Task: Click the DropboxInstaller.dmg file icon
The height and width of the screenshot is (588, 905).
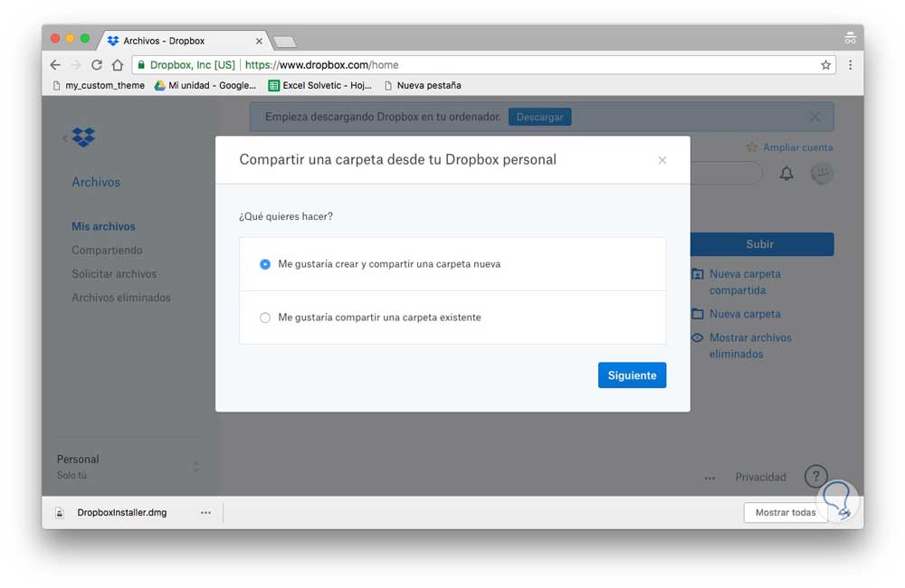Action: 60,512
